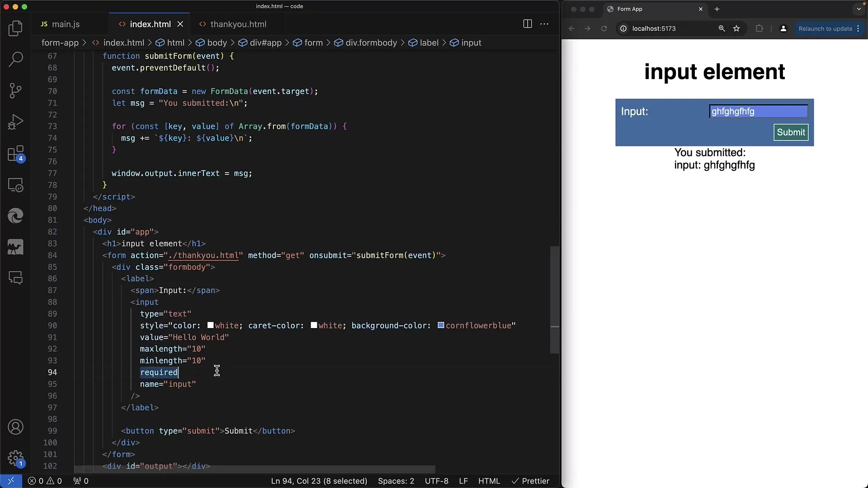This screenshot has width=868, height=488.
Task: Press the Submit button in preview
Action: click(791, 131)
